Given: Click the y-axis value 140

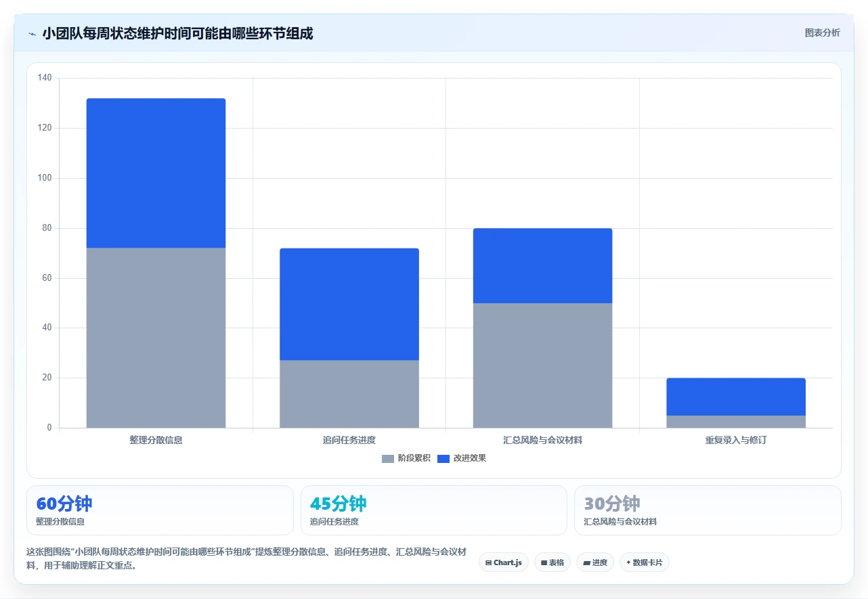Looking at the screenshot, I should click(x=45, y=78).
